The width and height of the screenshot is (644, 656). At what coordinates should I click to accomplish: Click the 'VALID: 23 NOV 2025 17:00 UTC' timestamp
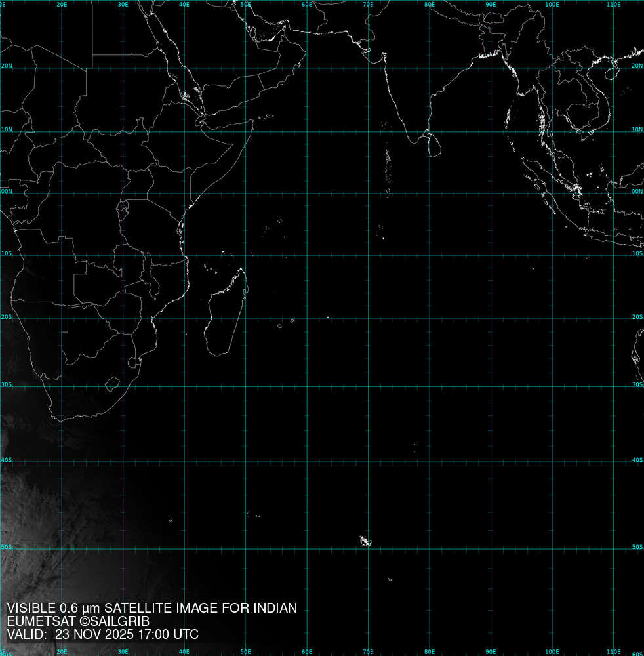(x=102, y=634)
